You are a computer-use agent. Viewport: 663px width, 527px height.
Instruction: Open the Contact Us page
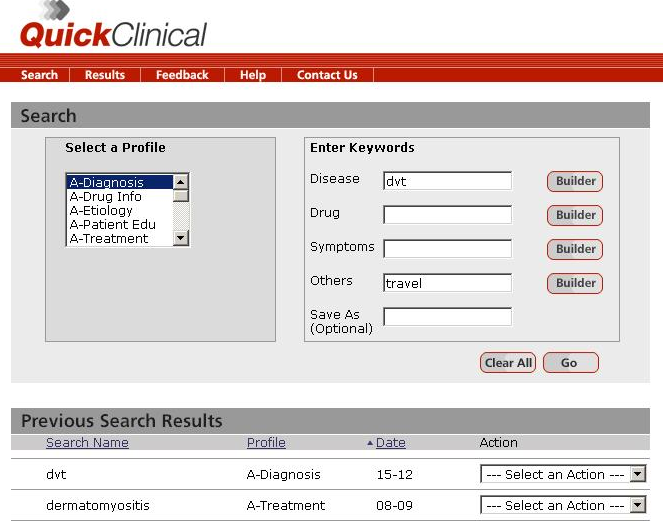pyautogui.click(x=327, y=75)
